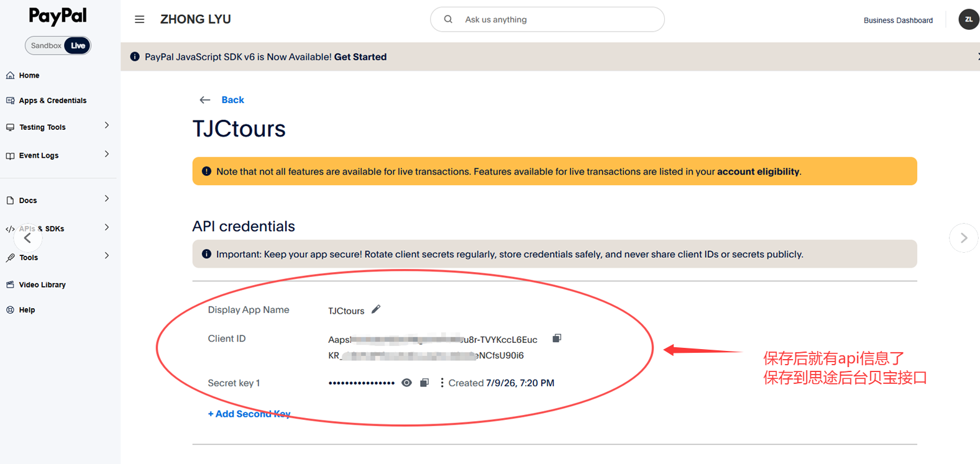Screen dimensions: 980x464
Task: Open Event Logs menu item
Action: pyautogui.click(x=39, y=156)
